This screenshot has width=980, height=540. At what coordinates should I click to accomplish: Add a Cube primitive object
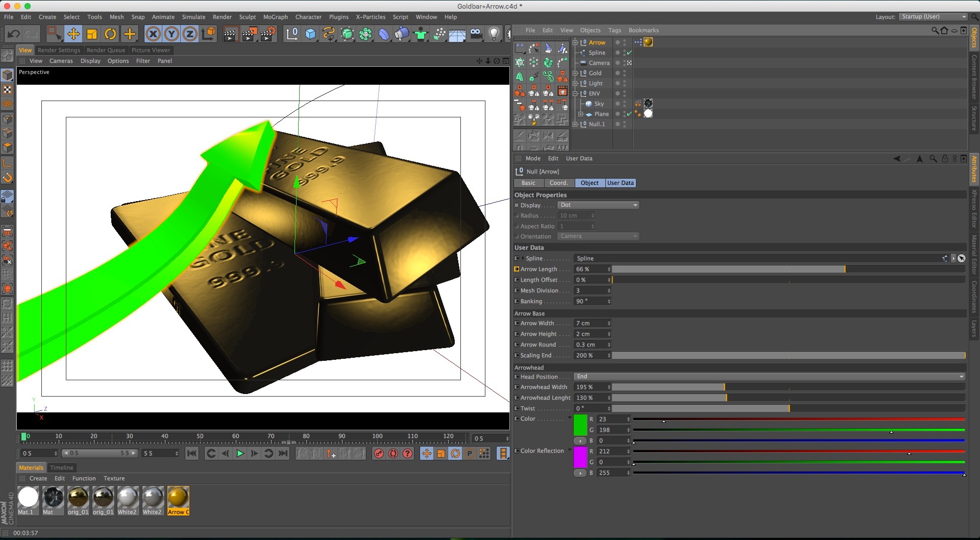310,34
